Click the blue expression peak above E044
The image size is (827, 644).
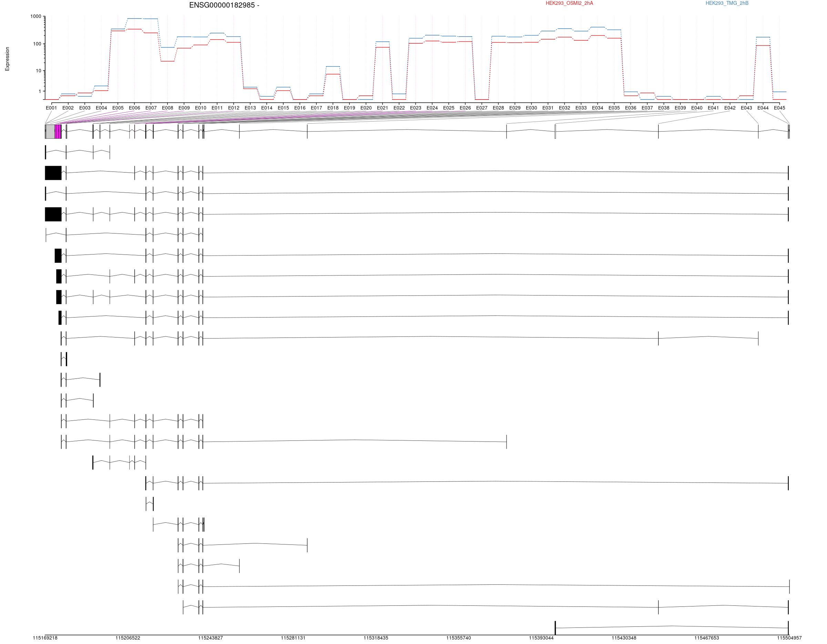(763, 37)
